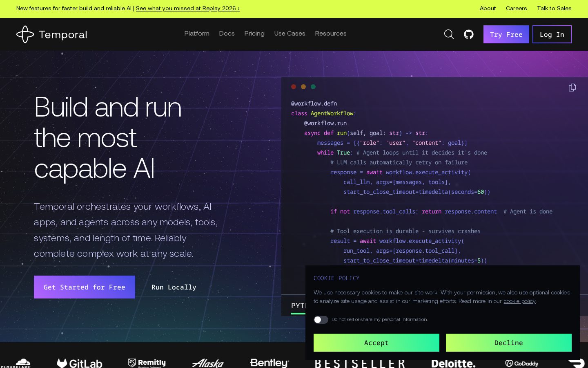Click the COOKIE POLICY heading

tap(336, 278)
